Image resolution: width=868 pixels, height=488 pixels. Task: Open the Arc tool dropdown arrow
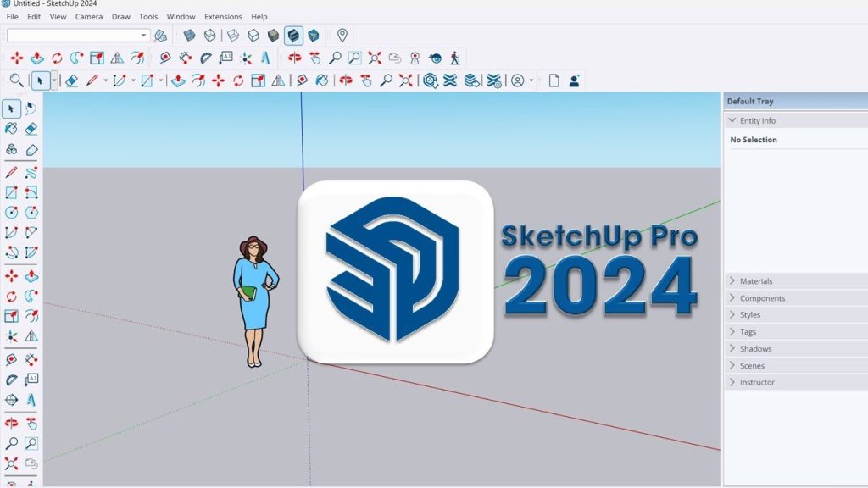coord(133,80)
